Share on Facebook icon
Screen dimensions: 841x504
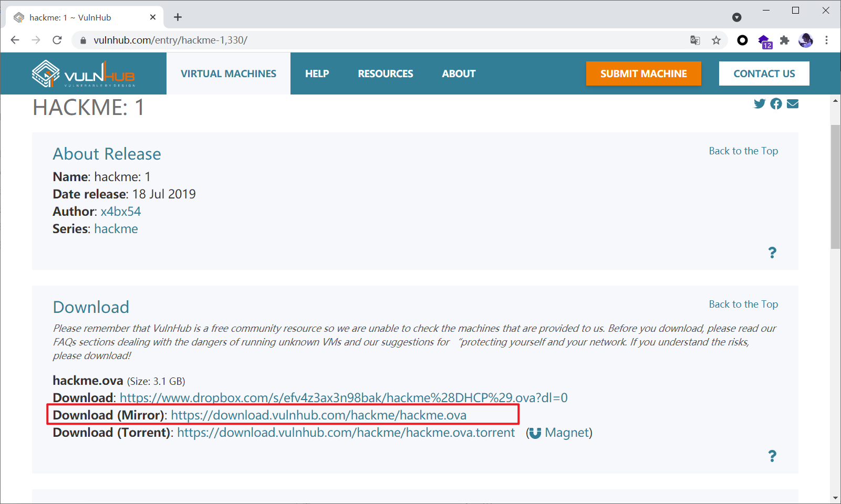tap(776, 103)
